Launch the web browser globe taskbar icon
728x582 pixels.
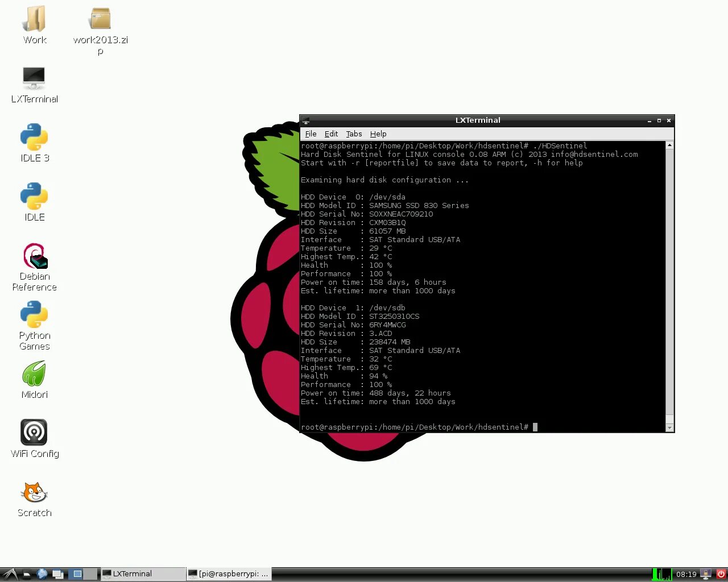click(42, 574)
